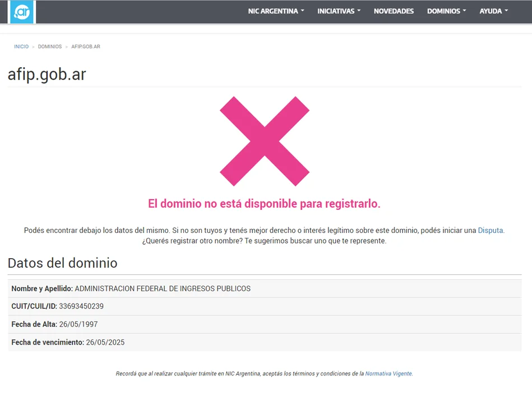Click the pink domain not available message
This screenshot has height=404, width=532.
(264, 204)
